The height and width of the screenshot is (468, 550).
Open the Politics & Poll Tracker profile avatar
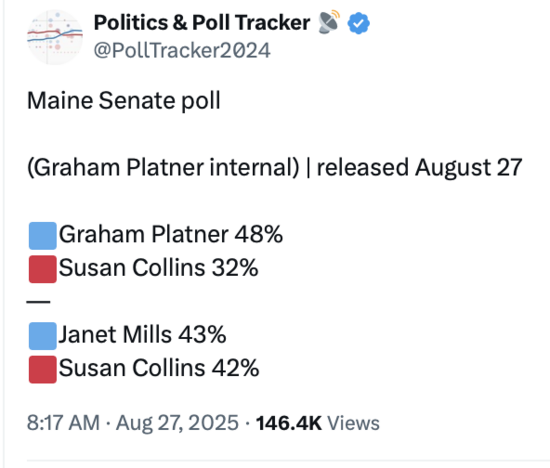click(x=55, y=37)
